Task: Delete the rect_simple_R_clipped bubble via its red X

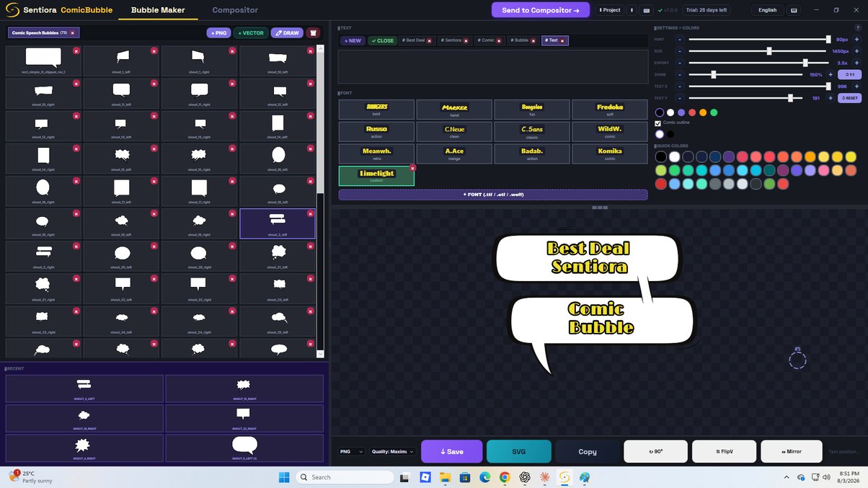Action: click(x=76, y=51)
